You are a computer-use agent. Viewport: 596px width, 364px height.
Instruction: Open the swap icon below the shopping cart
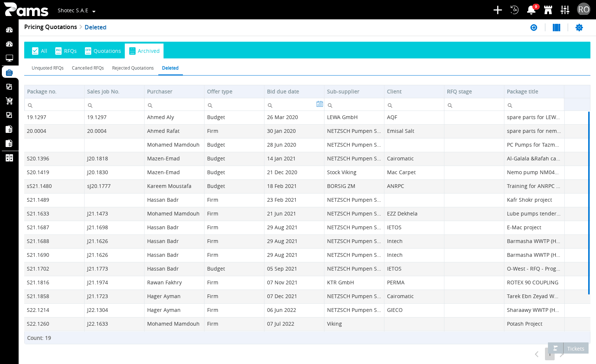click(x=9, y=115)
